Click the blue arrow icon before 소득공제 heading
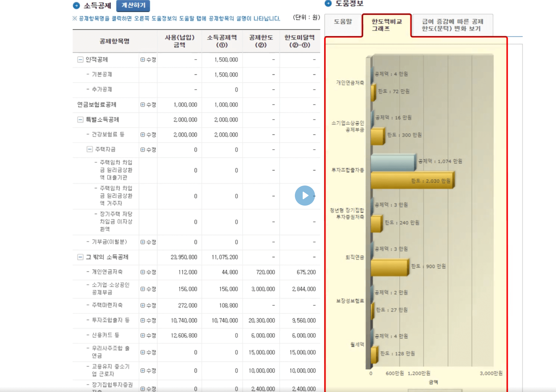Viewport: 556px width, 392px height. (x=75, y=6)
